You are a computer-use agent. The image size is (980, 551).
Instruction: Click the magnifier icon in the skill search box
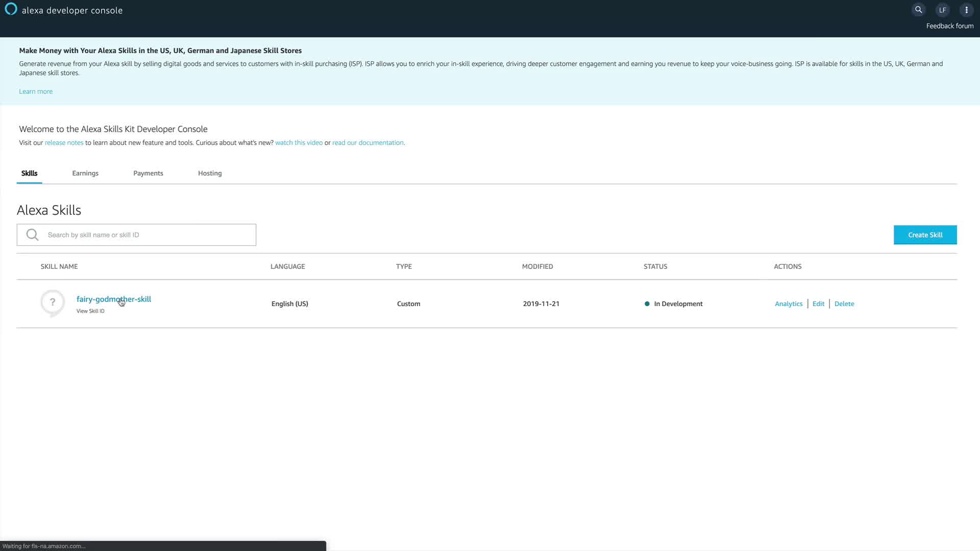coord(33,235)
